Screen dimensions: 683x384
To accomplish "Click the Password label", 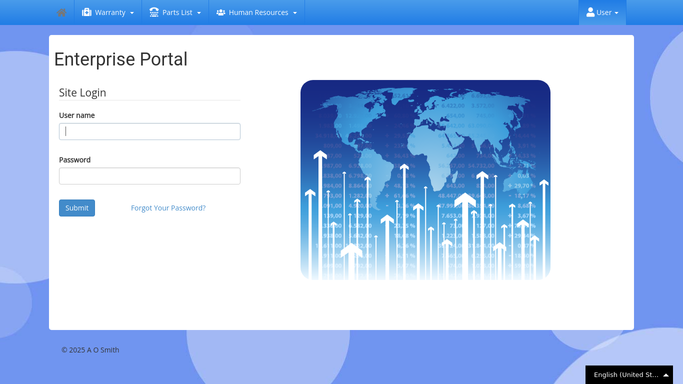I will pos(75,160).
